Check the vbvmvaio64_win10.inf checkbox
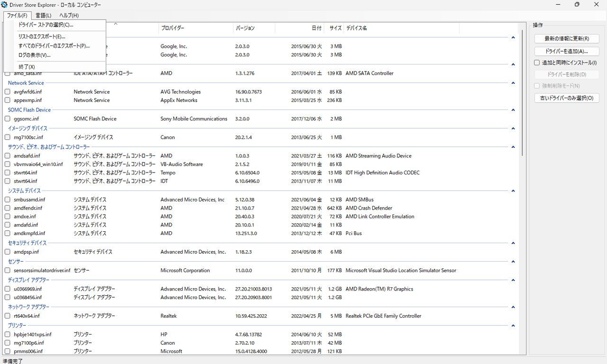607x364 pixels. [x=8, y=164]
